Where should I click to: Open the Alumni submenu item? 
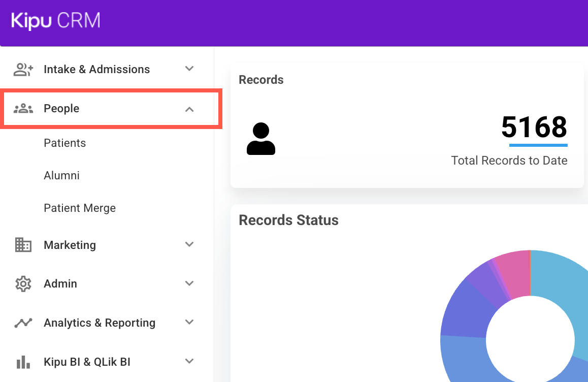(61, 175)
